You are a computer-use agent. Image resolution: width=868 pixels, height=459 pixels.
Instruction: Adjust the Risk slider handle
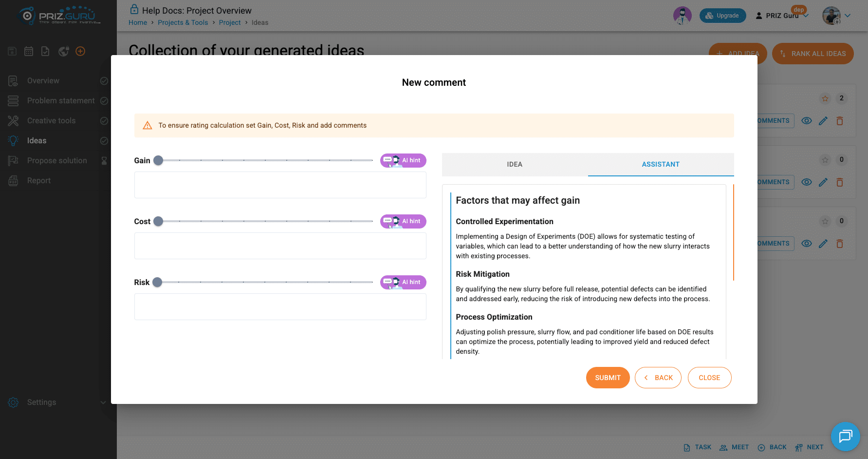157,282
